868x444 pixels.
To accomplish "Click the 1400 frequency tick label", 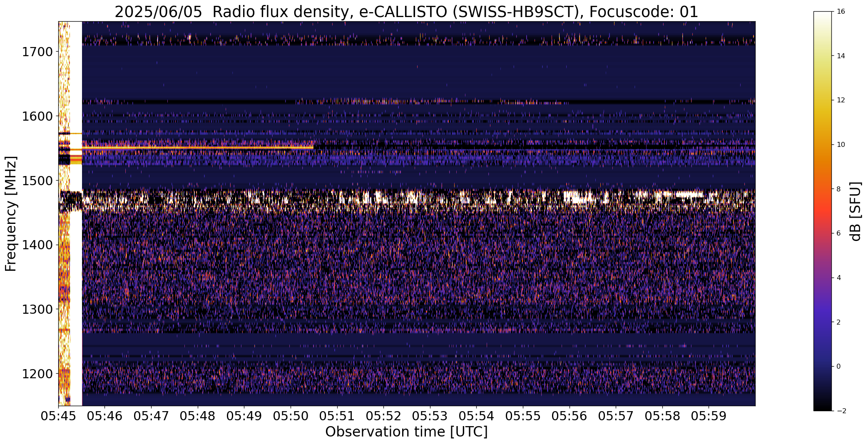I will (x=37, y=245).
